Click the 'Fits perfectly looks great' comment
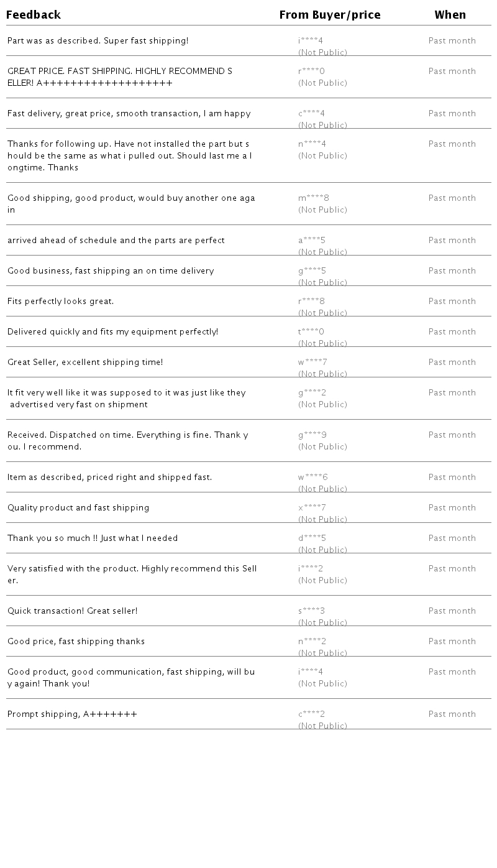The width and height of the screenshot is (497, 868). coord(60,302)
